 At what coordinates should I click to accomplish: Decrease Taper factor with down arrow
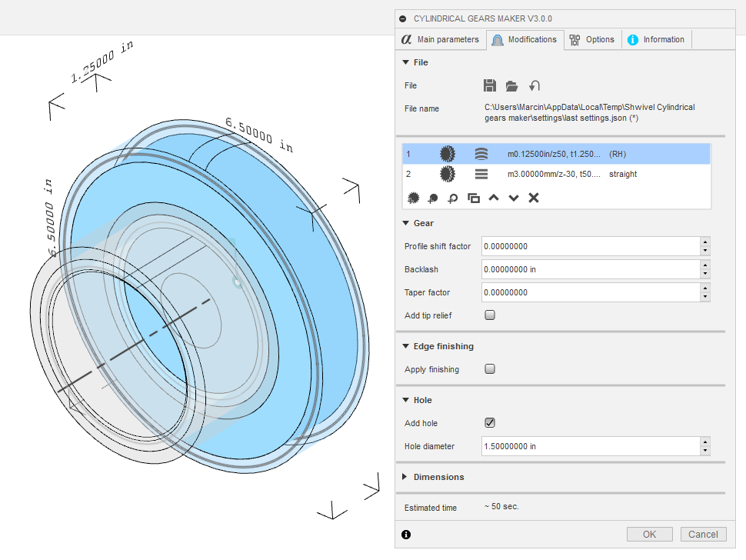point(705,297)
